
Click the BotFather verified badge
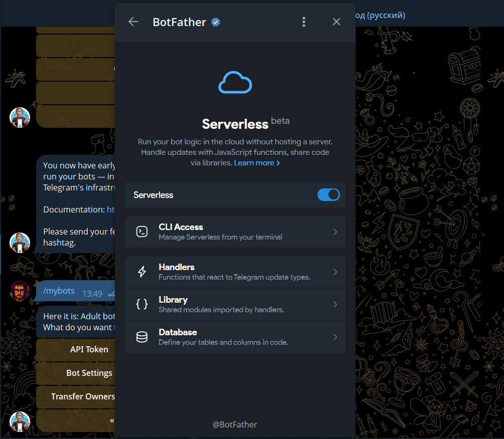pos(216,22)
